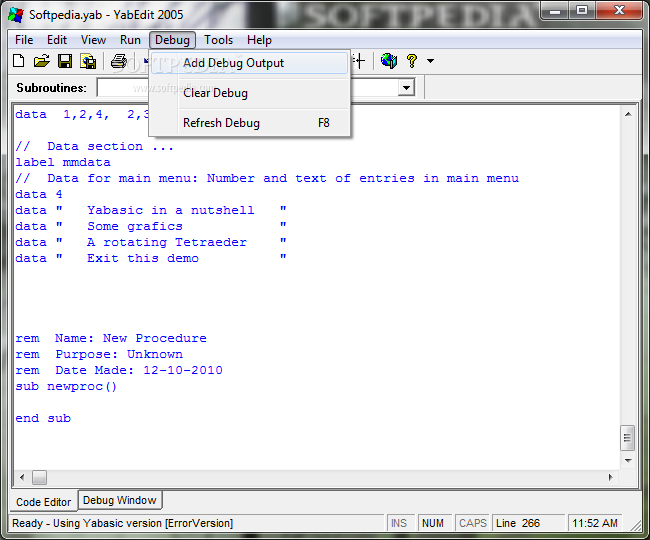Click the Line 266 status field
This screenshot has height=540, width=650.
pos(528,523)
